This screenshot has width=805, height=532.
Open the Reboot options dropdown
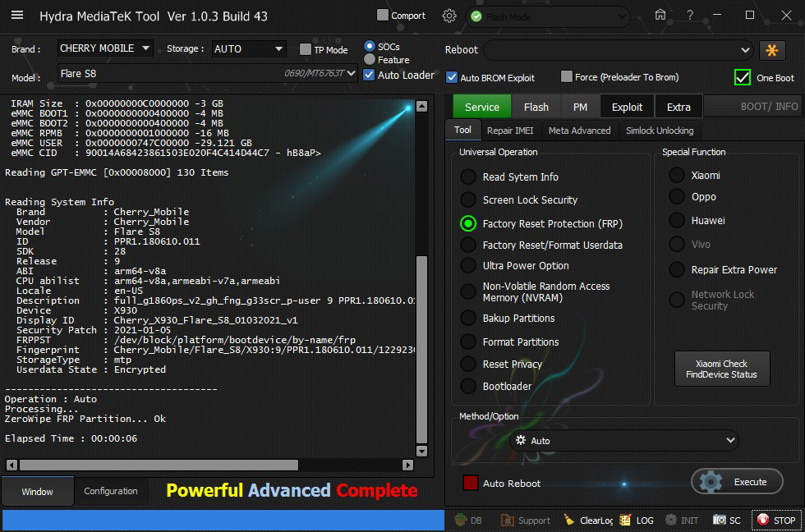tap(618, 50)
